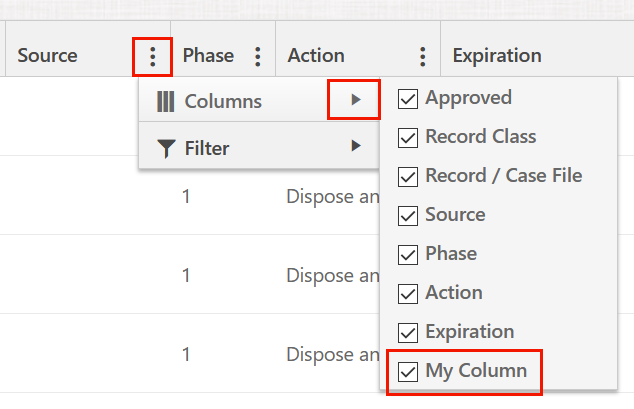Click the Columns grid icon
The width and height of the screenshot is (634, 409).
166,101
